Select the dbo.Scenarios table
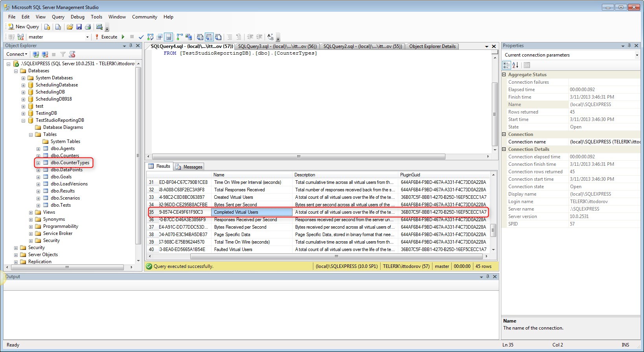Image resolution: width=644 pixels, height=352 pixels. (x=65, y=198)
